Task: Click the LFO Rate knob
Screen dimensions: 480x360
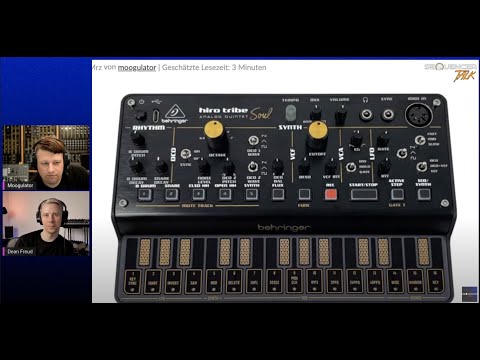Action: coord(383,139)
